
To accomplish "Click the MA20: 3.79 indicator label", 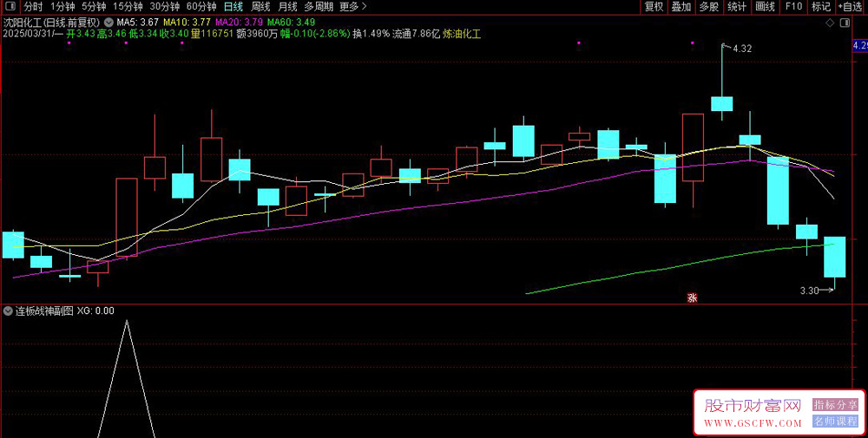I will pyautogui.click(x=239, y=23).
